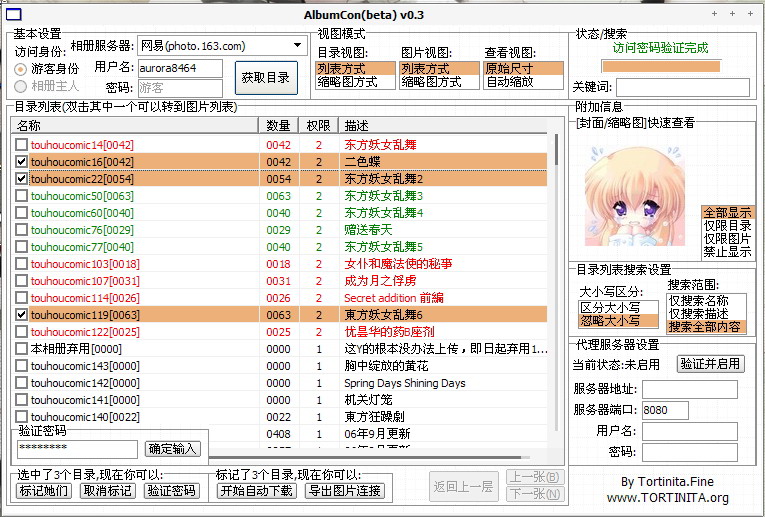Click the 开始自动下载 button
Screen dimensions: 765x517
(x=256, y=491)
